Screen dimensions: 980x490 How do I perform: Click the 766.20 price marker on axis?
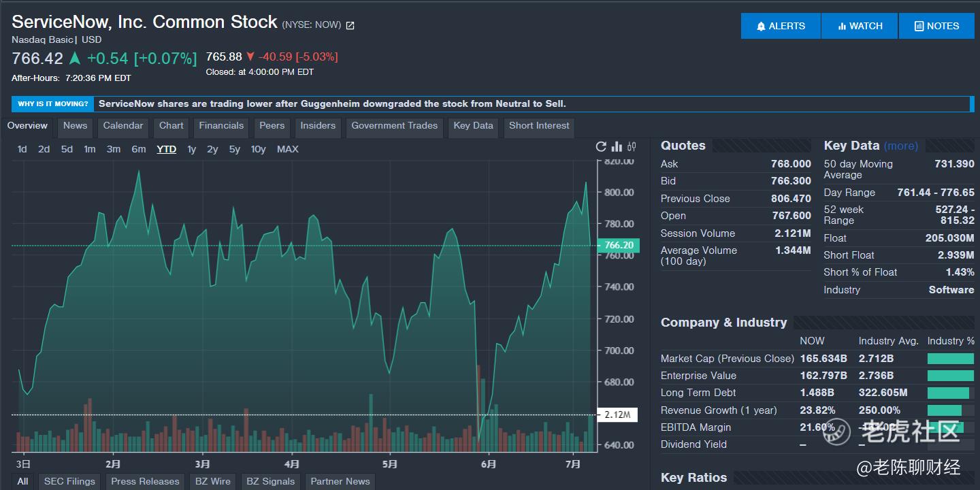(x=618, y=246)
